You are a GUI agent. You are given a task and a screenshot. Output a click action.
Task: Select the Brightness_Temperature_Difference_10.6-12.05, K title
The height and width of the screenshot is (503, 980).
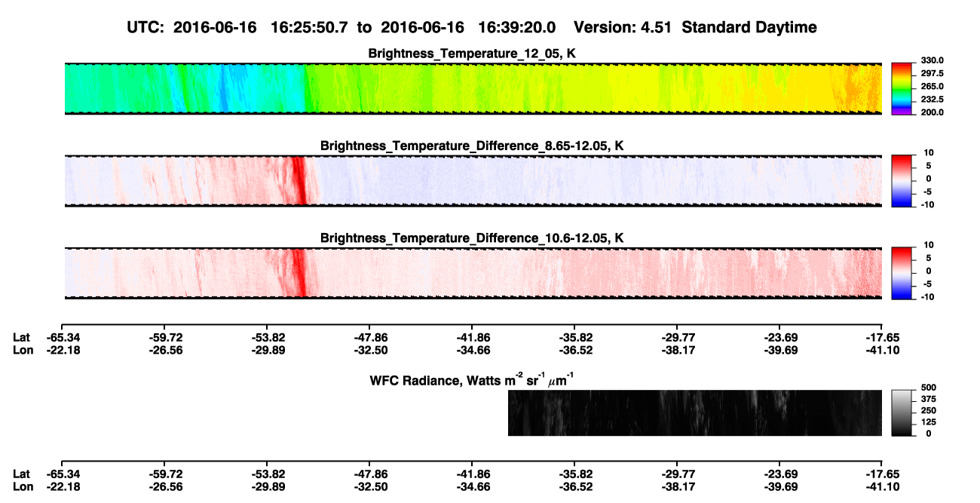(x=472, y=238)
